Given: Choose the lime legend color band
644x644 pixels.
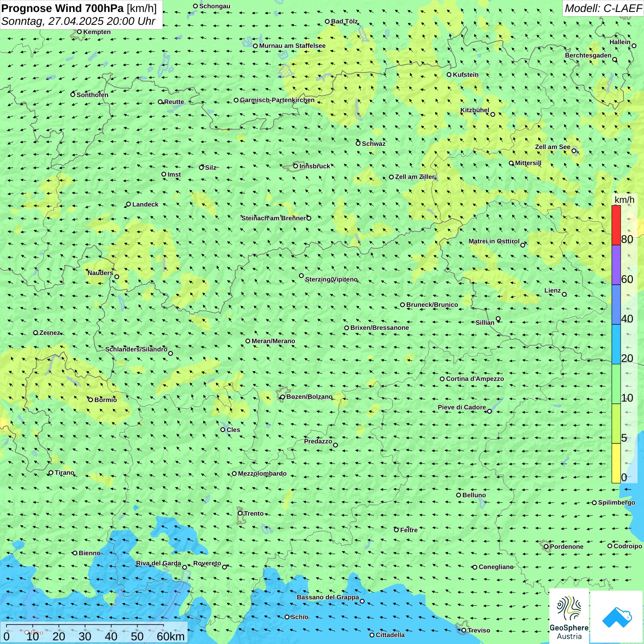Looking at the screenshot, I should [x=616, y=424].
